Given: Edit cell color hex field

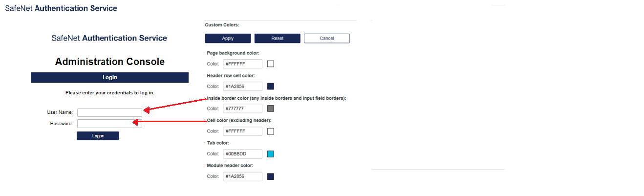Looking at the screenshot, I should pos(242,131).
